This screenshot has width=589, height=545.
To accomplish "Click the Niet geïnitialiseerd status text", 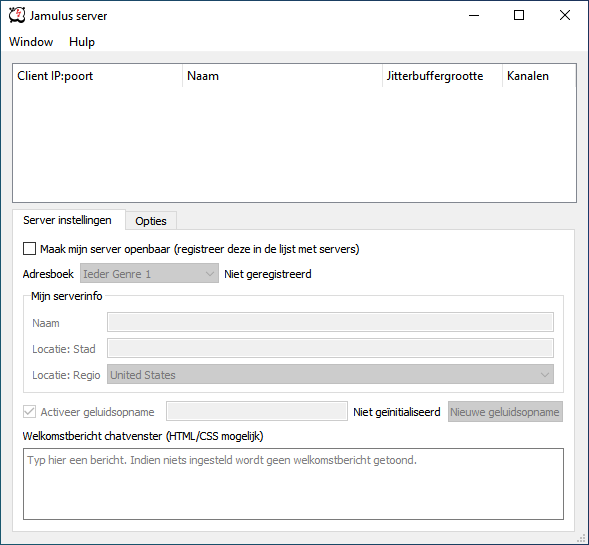I will click(397, 412).
